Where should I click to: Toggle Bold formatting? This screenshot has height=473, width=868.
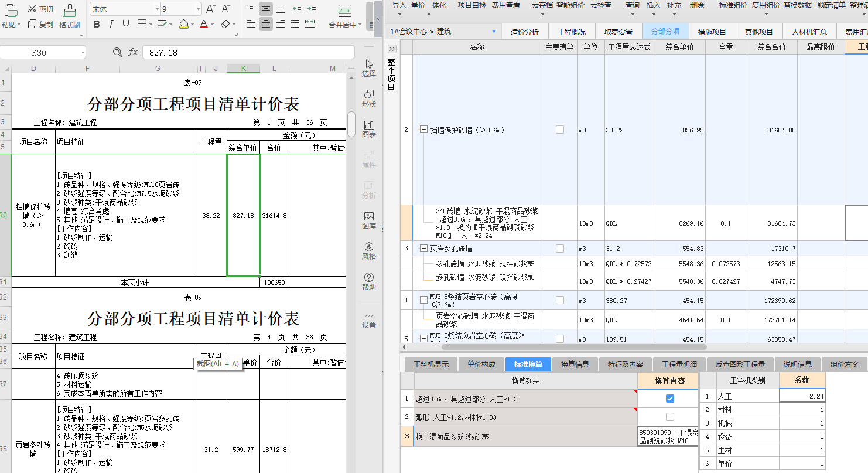coord(97,25)
